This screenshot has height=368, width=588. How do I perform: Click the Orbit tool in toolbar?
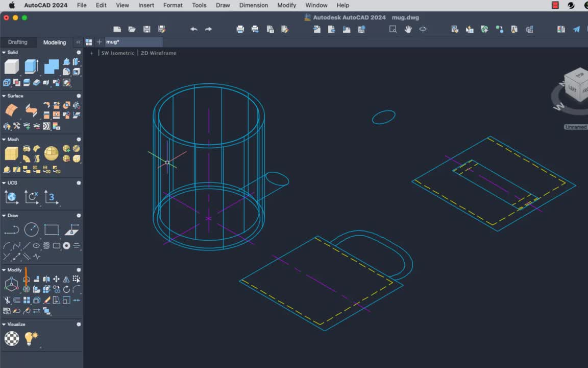click(x=423, y=29)
